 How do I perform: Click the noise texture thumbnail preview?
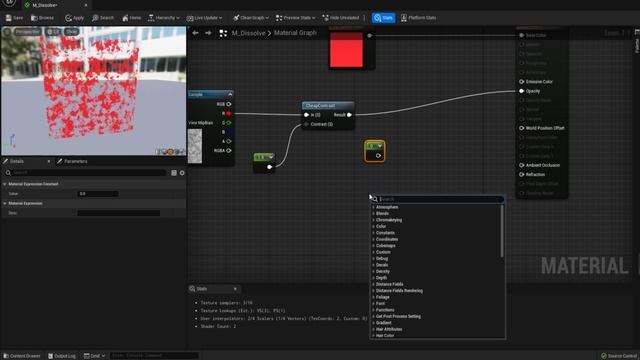[195, 146]
